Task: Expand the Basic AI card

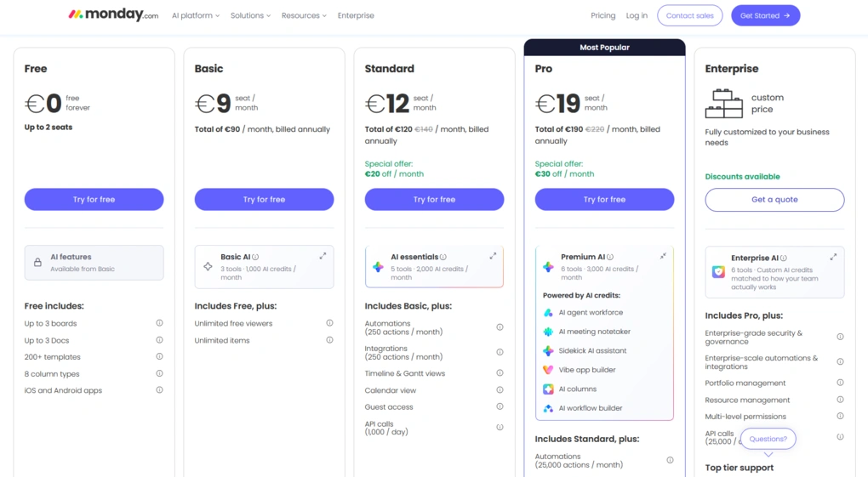Action: point(323,256)
